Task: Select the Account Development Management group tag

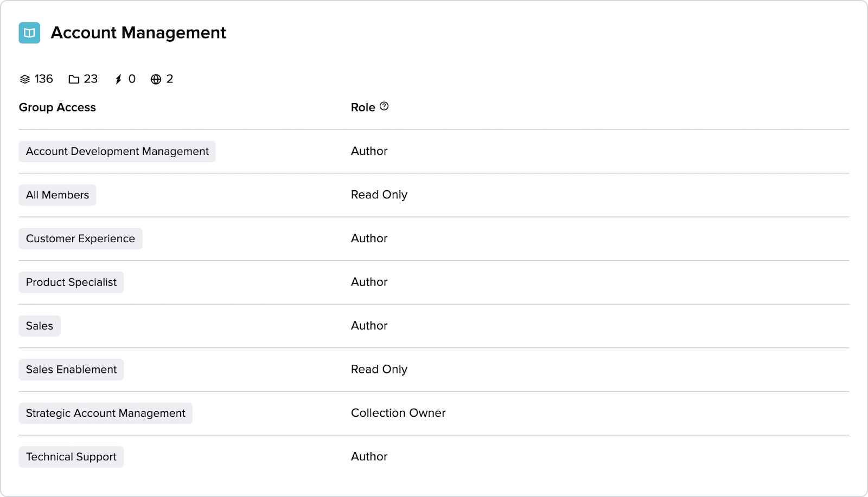Action: pos(117,152)
